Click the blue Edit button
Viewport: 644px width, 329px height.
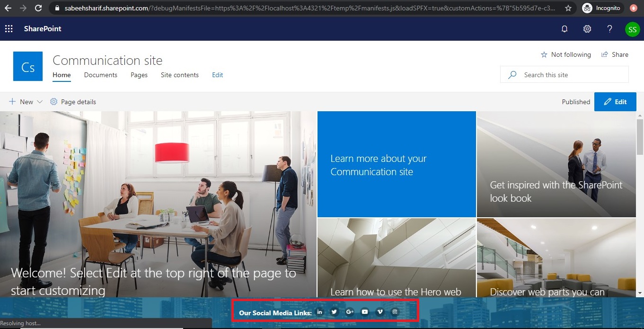(x=615, y=101)
